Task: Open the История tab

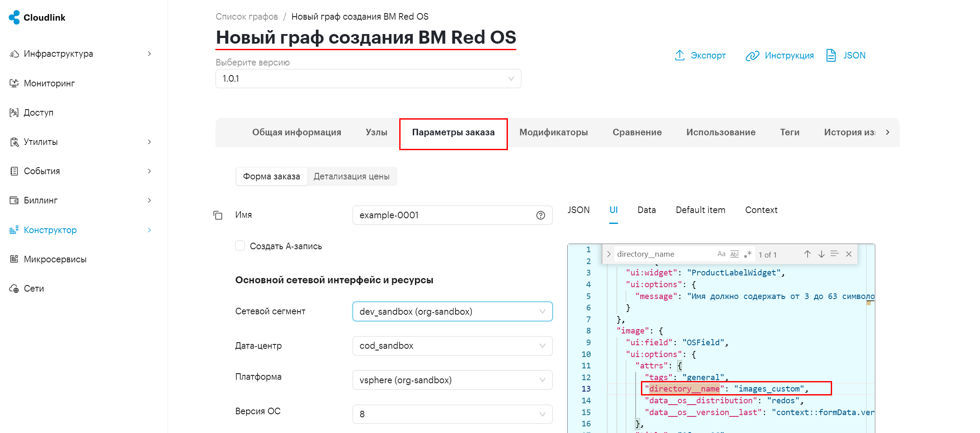Action: point(850,132)
